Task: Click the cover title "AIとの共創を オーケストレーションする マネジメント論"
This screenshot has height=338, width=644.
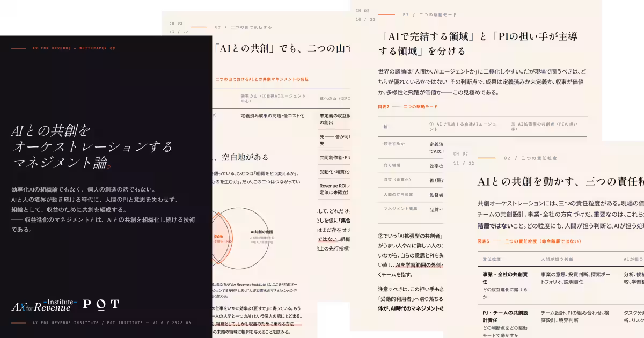Action: (x=92, y=146)
